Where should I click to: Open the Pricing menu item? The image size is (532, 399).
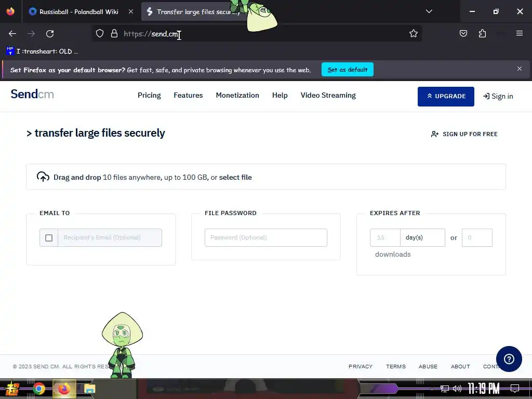coord(149,96)
